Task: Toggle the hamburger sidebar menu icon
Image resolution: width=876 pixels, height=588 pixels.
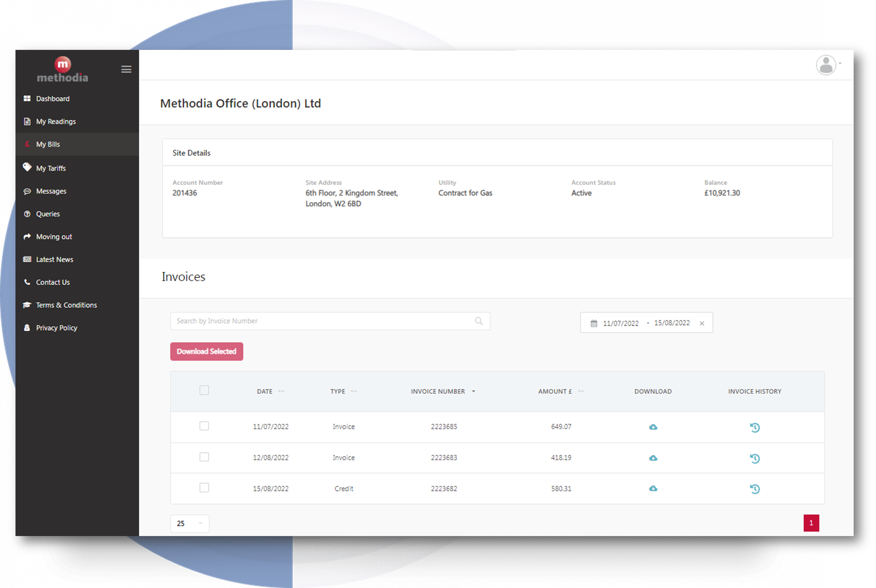Action: [x=126, y=70]
